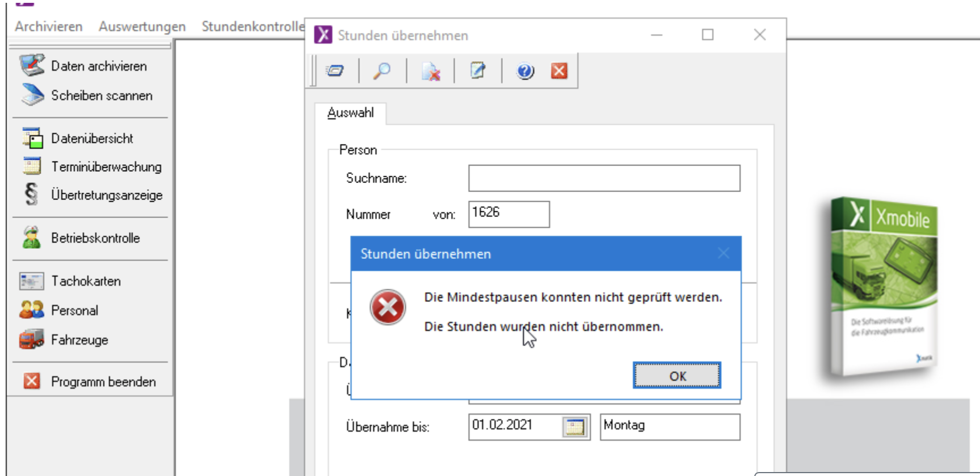
Task: Click the delete document toolbar icon
Action: (x=430, y=71)
